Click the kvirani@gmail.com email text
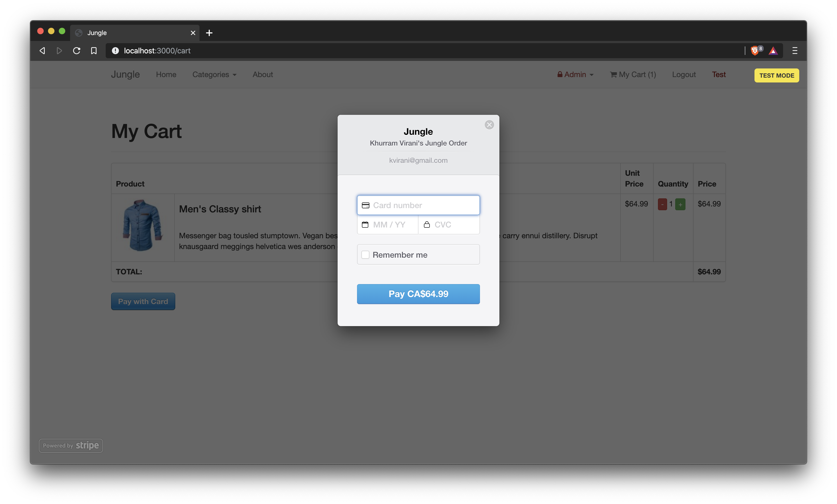 point(418,160)
